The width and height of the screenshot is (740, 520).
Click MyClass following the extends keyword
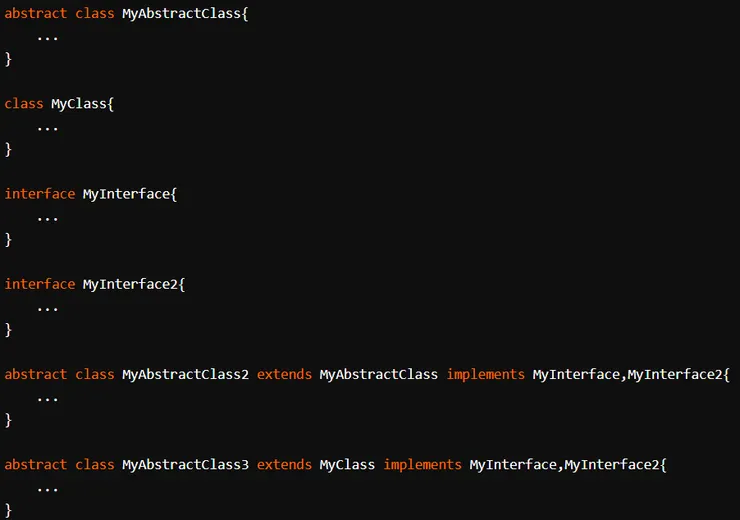coord(347,464)
